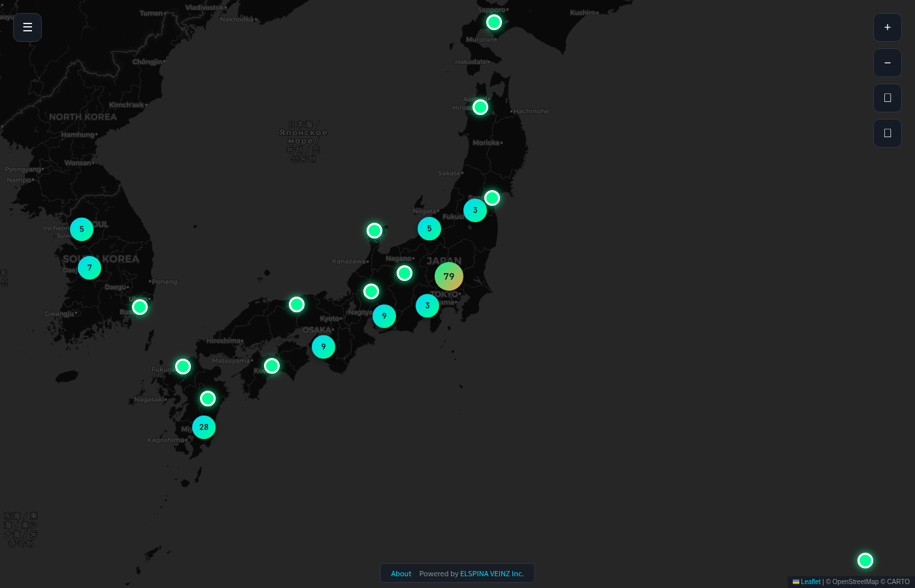Image resolution: width=915 pixels, height=588 pixels.
Task: Open the CARTO attribution link
Action: click(898, 581)
